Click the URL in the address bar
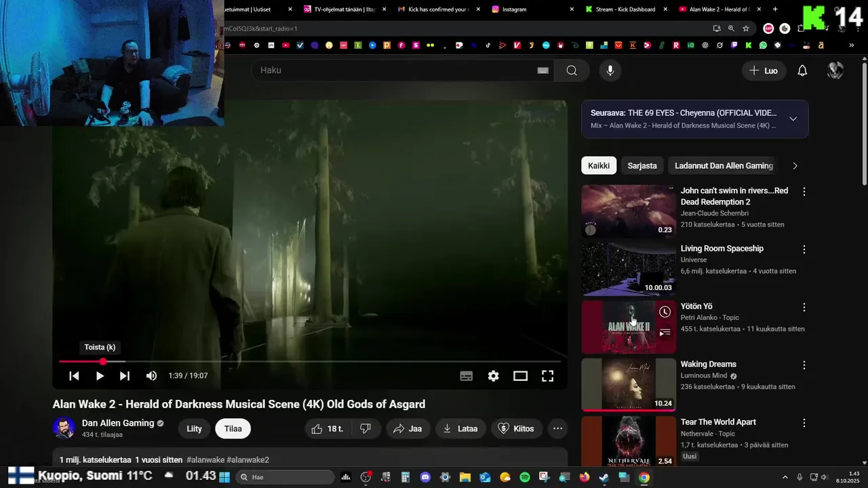 tap(260, 28)
